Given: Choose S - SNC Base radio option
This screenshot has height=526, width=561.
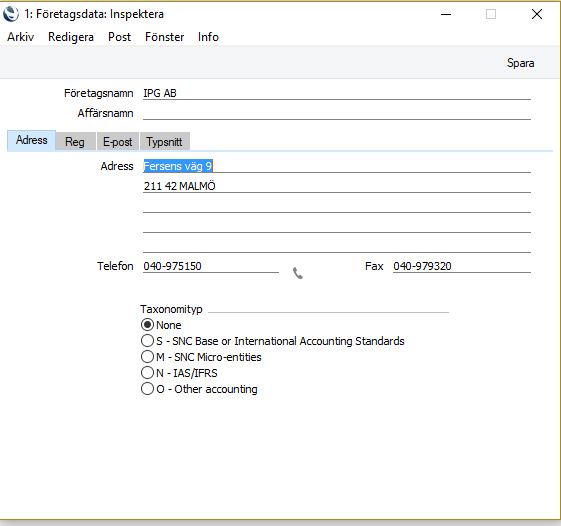Looking at the screenshot, I should pyautogui.click(x=147, y=341).
